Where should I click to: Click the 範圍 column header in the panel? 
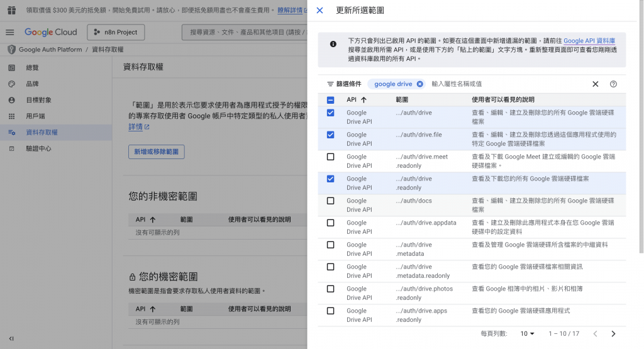pos(402,100)
